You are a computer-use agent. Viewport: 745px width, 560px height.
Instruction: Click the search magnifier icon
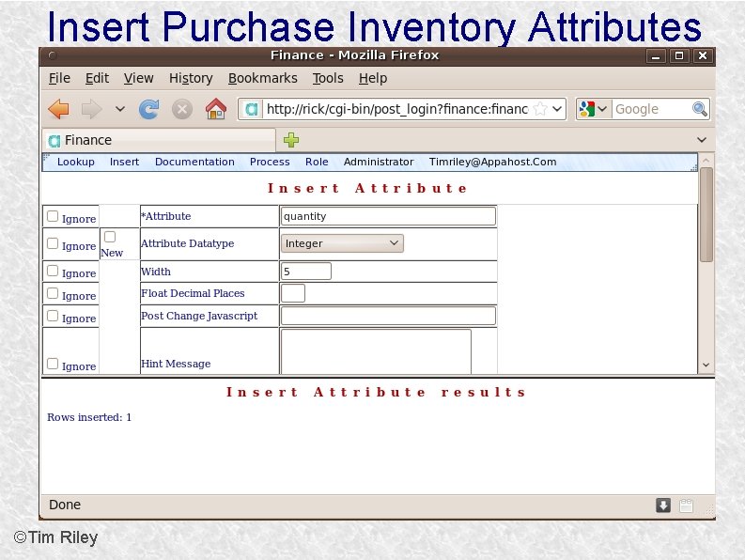point(699,109)
